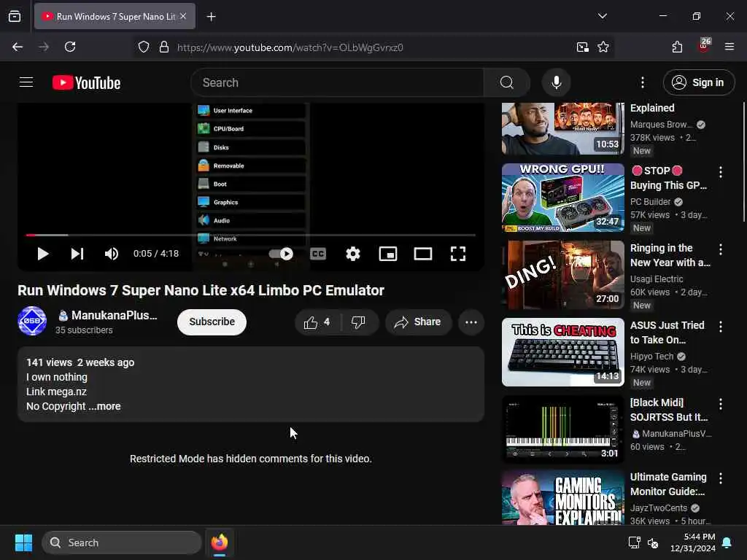Viewport: 747px width, 560px height.
Task: Reload the page
Action: click(x=70, y=47)
